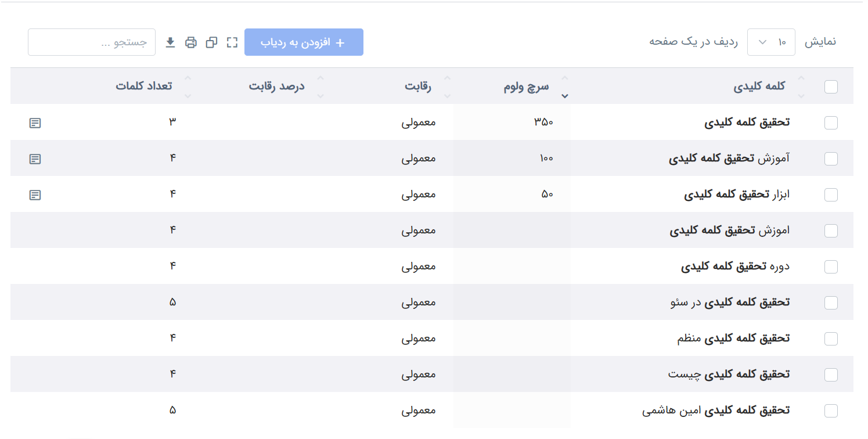
Task: Click the ascending sort arrow on رقابت
Action: point(447,78)
